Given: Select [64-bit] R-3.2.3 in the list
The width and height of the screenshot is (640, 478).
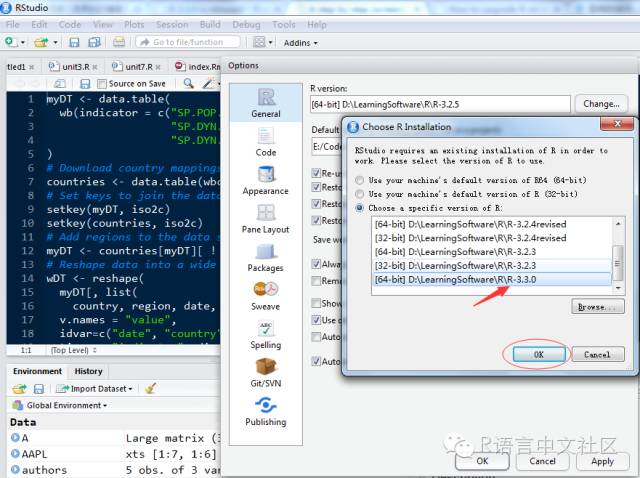Looking at the screenshot, I should (492, 252).
